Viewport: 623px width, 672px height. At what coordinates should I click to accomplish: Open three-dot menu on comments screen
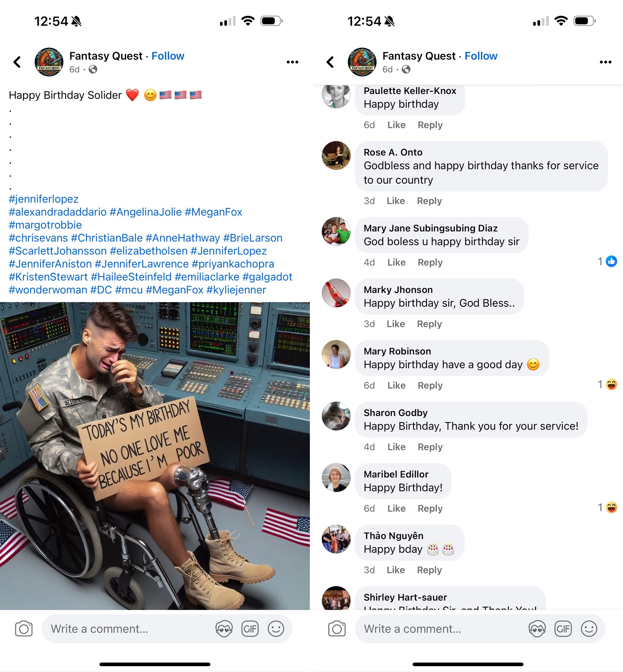click(606, 62)
